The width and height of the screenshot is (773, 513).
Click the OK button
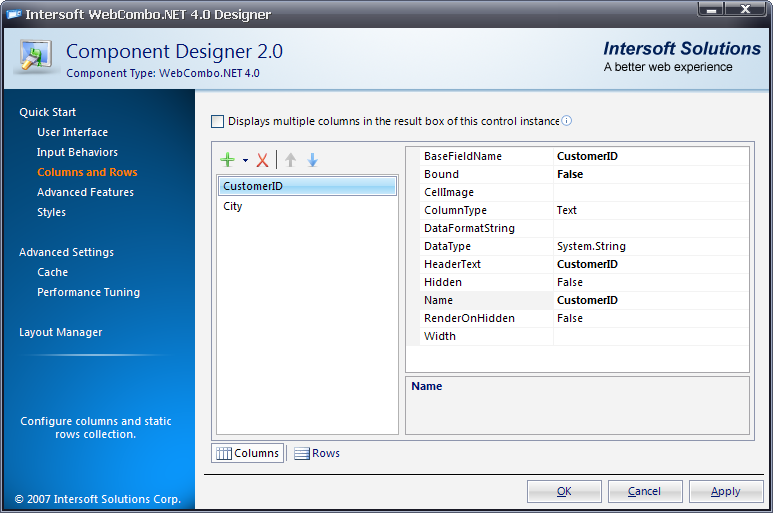564,491
